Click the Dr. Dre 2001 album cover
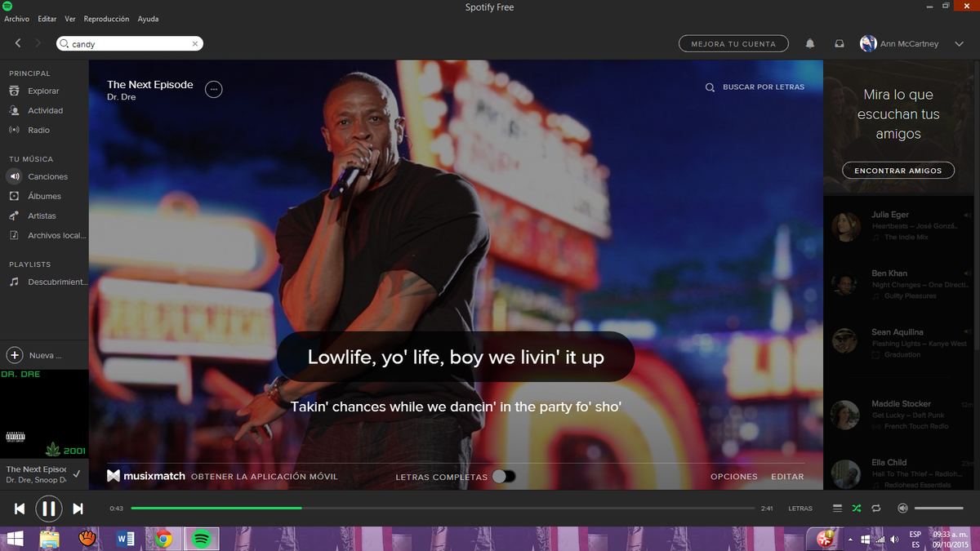The width and height of the screenshot is (980, 551). click(x=44, y=415)
